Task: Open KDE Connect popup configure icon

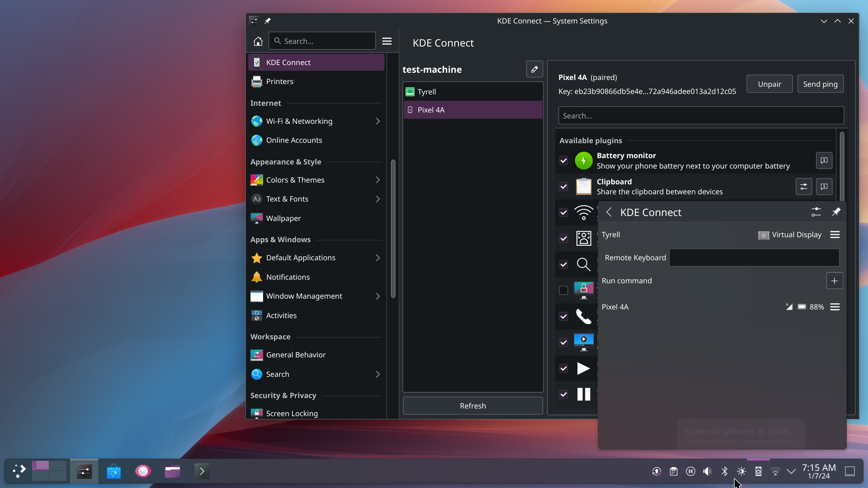Action: coord(816,212)
